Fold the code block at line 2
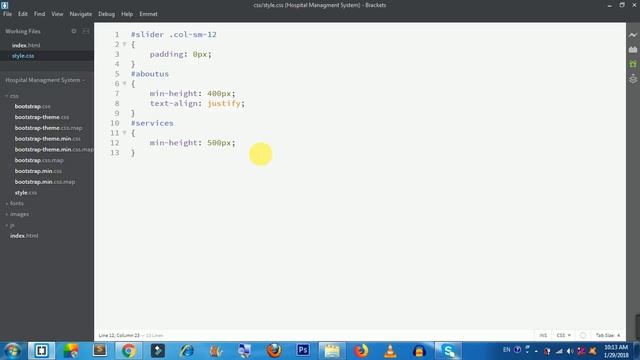Screen dimensions: 640x360 [x=124, y=44]
